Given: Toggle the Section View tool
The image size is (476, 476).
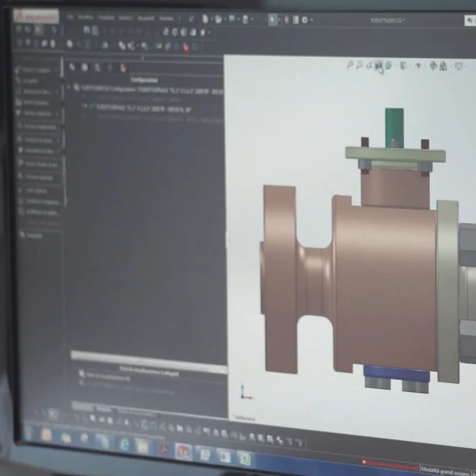Looking at the screenshot, I should point(378,65).
